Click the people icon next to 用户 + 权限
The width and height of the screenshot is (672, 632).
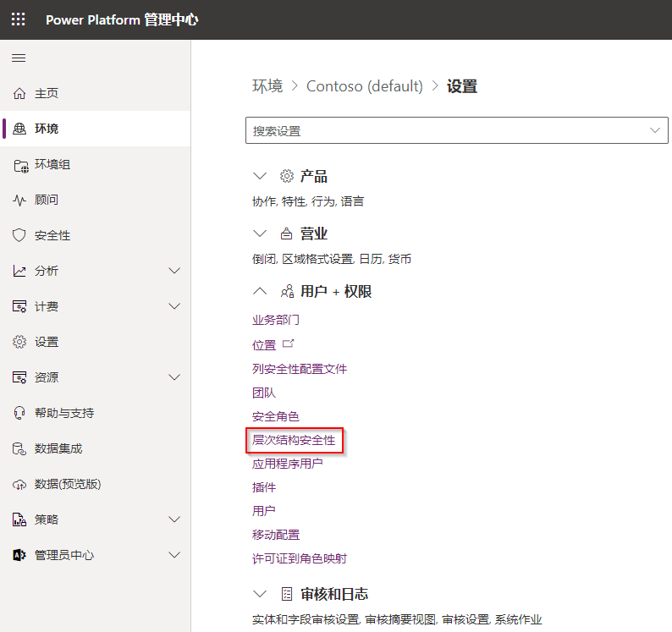(287, 291)
